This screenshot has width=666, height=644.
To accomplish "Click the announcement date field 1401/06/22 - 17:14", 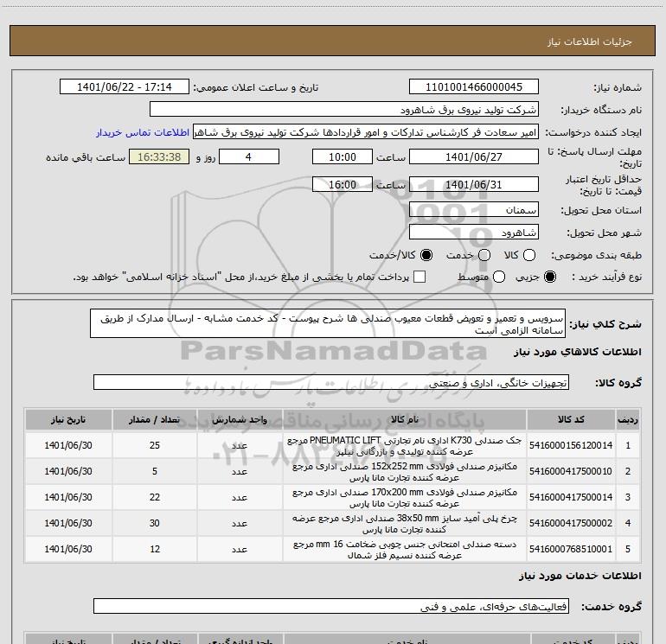I will pos(125,86).
